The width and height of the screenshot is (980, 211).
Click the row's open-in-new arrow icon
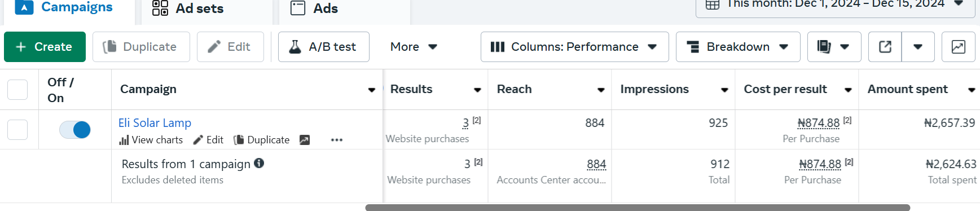click(x=305, y=140)
